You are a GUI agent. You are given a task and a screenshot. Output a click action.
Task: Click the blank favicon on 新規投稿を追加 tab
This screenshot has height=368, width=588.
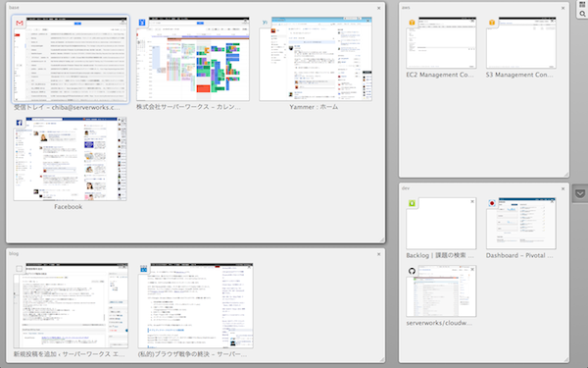pyautogui.click(x=20, y=269)
